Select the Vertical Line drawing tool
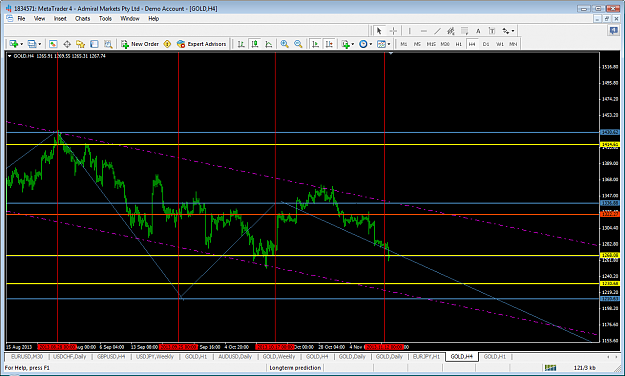625x376 pixels. [409, 31]
